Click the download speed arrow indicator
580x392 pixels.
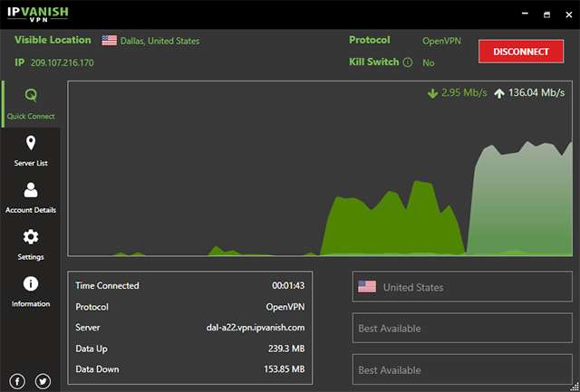432,93
